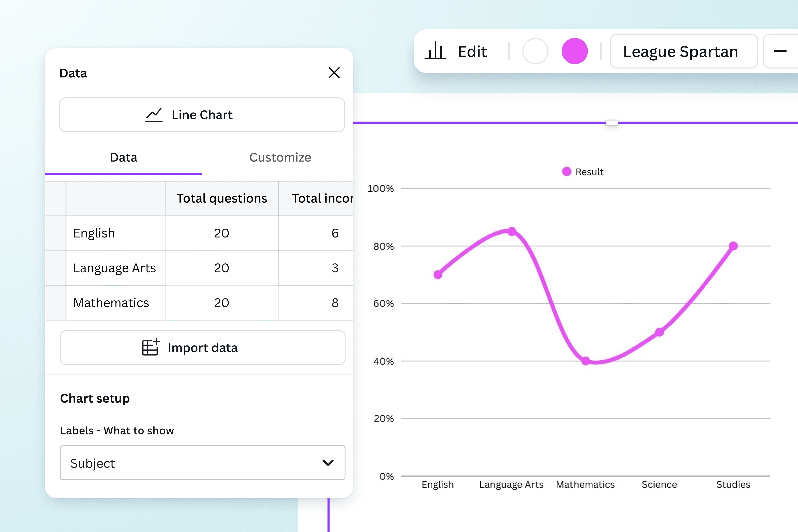Select the white color swatch
This screenshot has width=798, height=532.
535,51
